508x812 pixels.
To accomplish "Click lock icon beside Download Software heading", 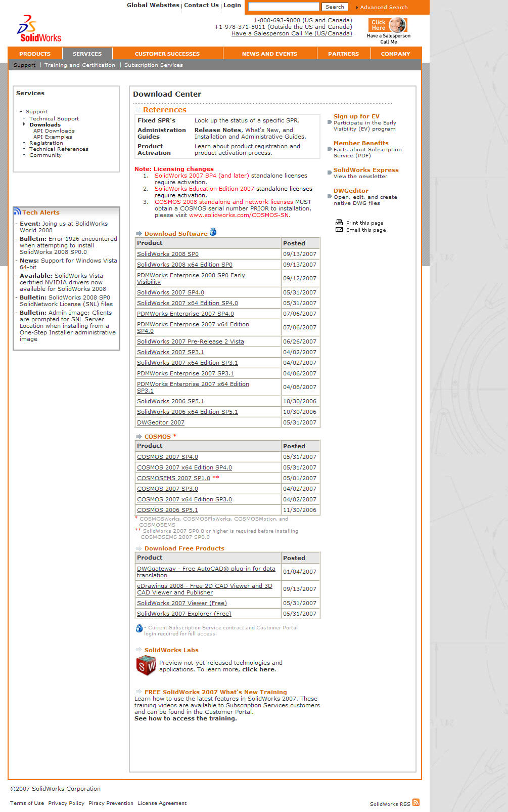I will pos(213,232).
